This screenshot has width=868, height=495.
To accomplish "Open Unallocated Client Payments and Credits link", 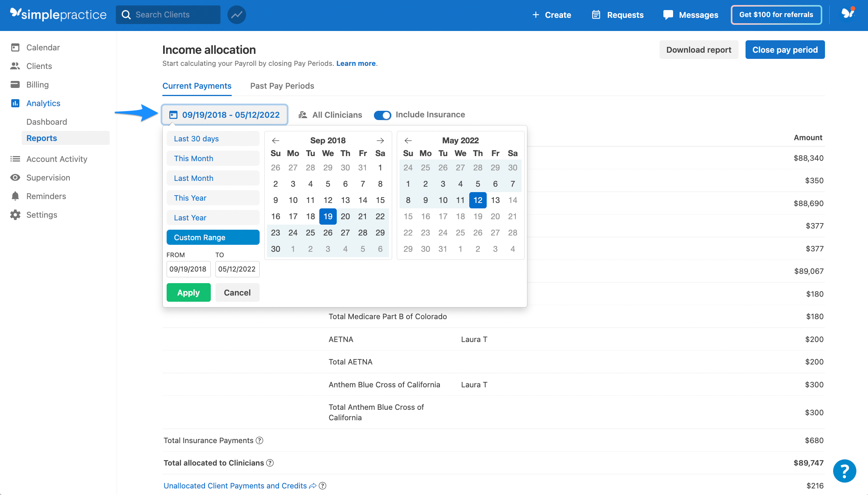I will point(235,486).
